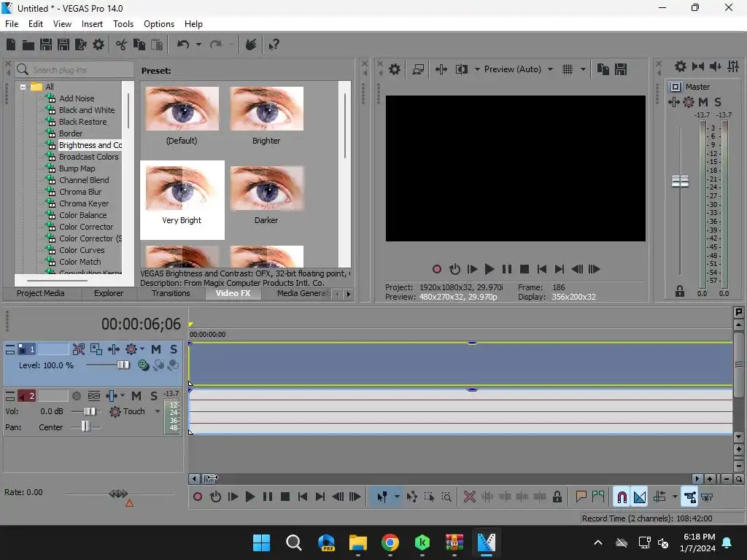Viewport: 747px width, 560px height.
Task: Open project Properties gear in main toolbar
Action: (x=98, y=44)
